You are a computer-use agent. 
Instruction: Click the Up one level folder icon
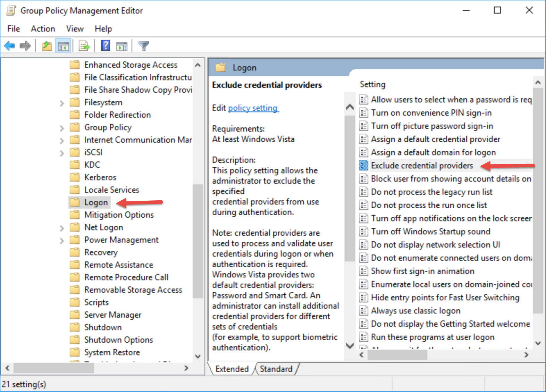click(x=47, y=46)
